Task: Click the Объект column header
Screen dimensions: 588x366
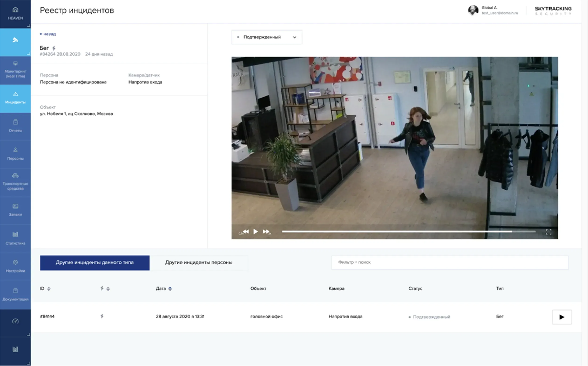Action: 258,288
